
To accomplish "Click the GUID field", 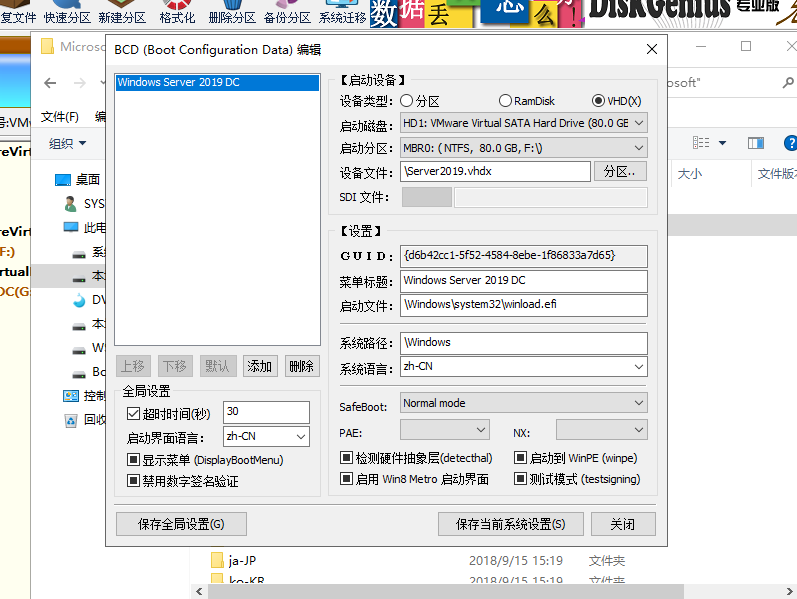I will pyautogui.click(x=524, y=256).
